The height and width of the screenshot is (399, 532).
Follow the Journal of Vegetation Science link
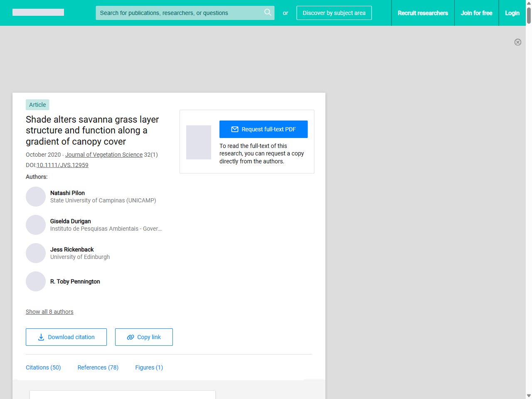tap(103, 155)
